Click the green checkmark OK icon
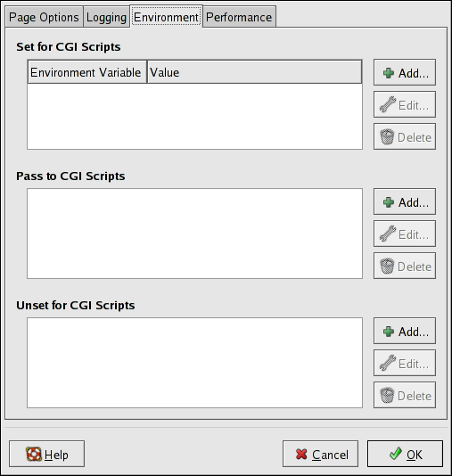 point(396,454)
